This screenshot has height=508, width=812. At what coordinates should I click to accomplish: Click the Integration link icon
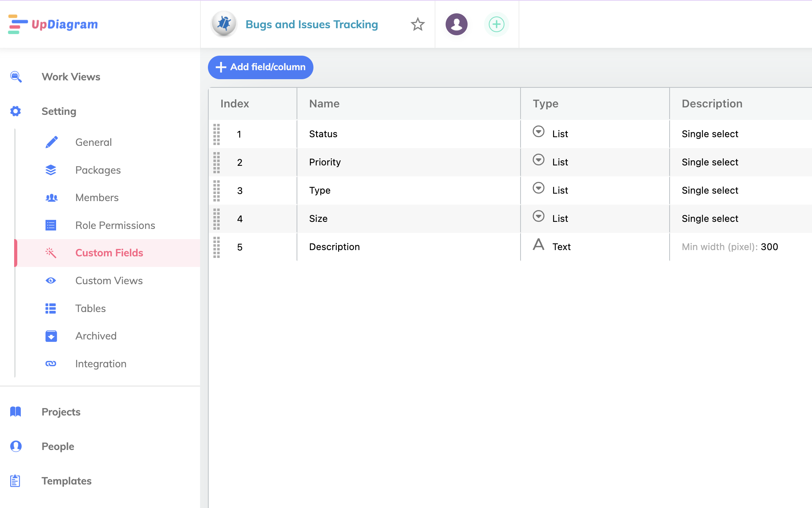click(x=51, y=364)
